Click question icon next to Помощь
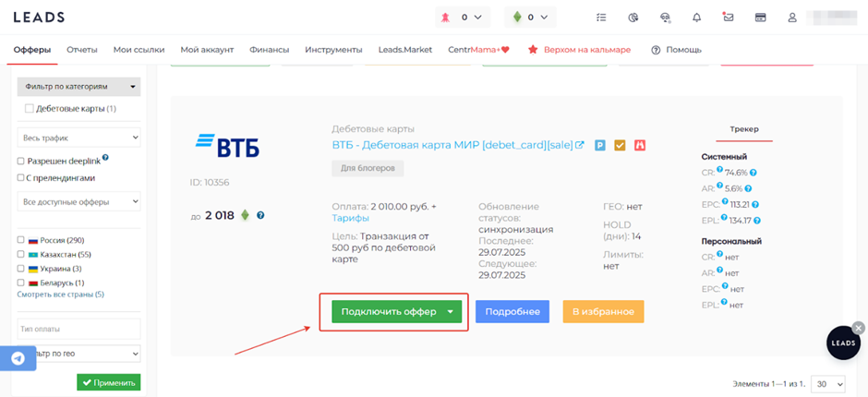The image size is (868, 397). pos(656,50)
